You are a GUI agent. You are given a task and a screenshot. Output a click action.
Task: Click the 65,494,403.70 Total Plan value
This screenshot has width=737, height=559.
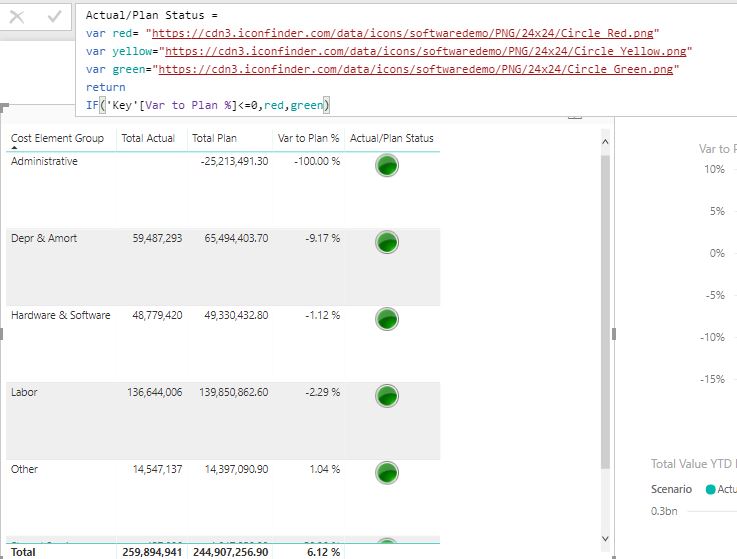pyautogui.click(x=236, y=238)
